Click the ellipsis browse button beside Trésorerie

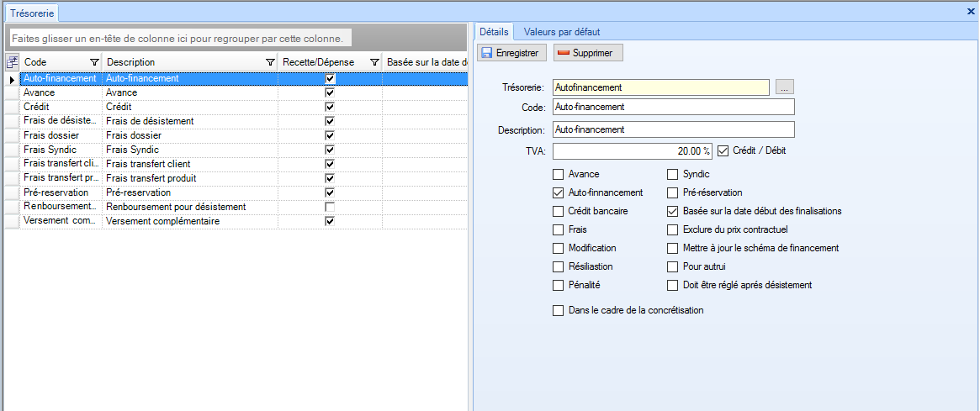tap(784, 87)
